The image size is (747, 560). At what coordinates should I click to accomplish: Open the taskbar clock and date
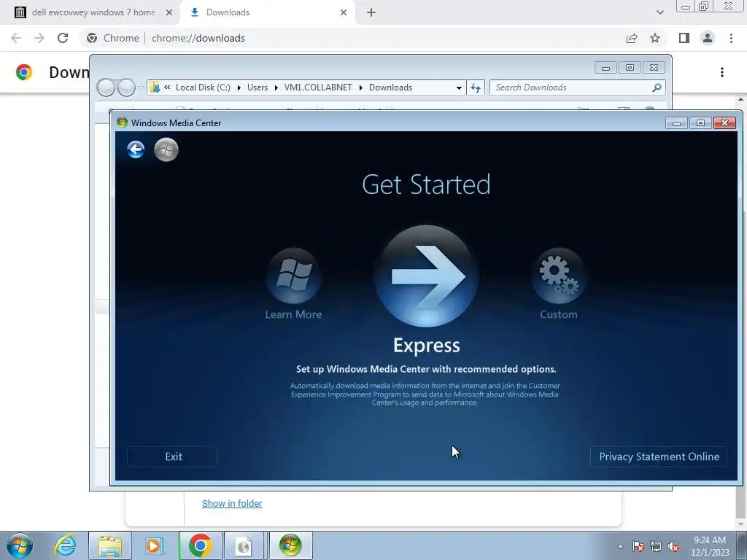(710, 546)
